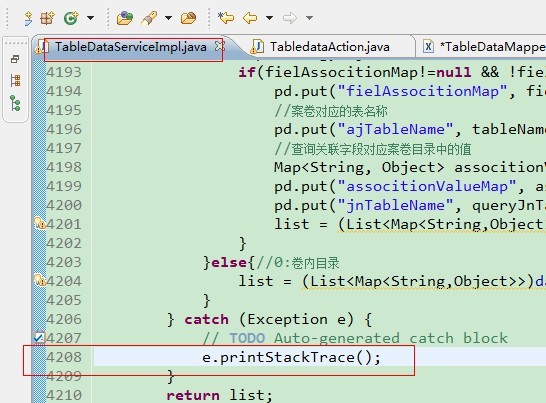Click the "fielAssocitionMap" string literal
Image resolution: width=546 pixels, height=403 pixels.
point(422,91)
